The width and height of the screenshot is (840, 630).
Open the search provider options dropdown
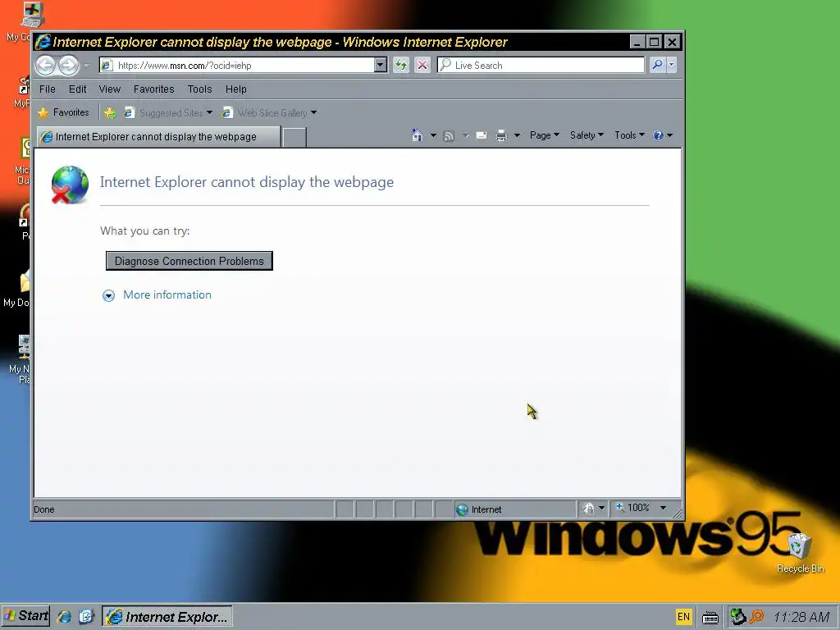pos(671,66)
